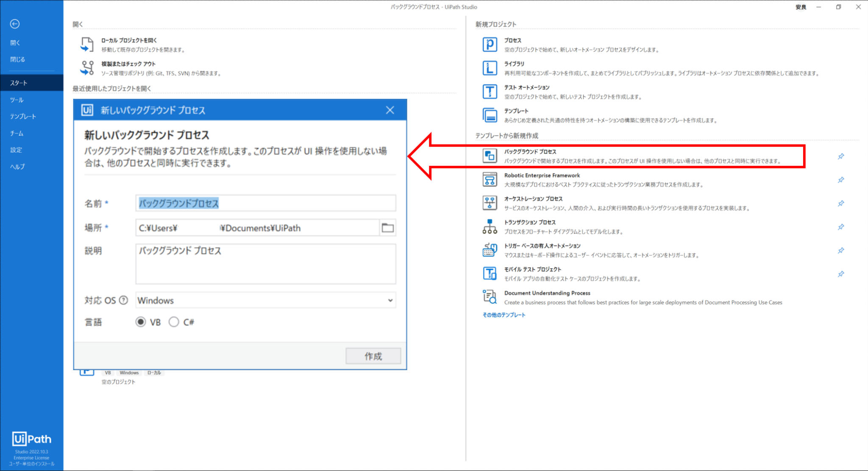Select C# language radio button
This screenshot has height=471, width=868.
click(174, 322)
